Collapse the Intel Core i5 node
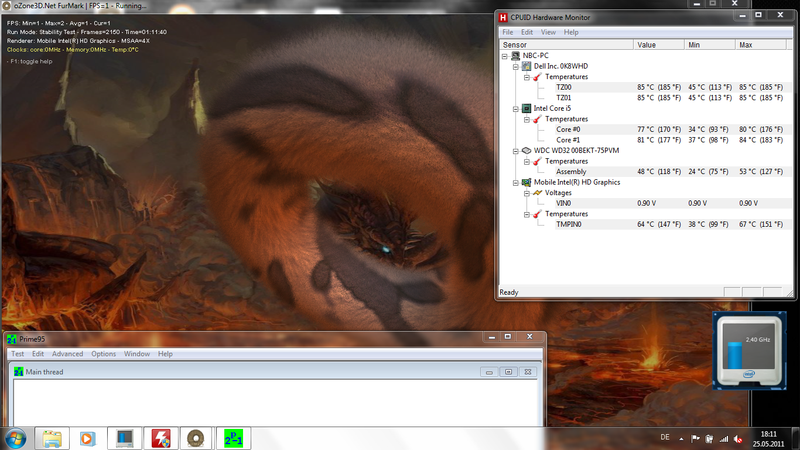The height and width of the screenshot is (450, 800). tap(516, 109)
